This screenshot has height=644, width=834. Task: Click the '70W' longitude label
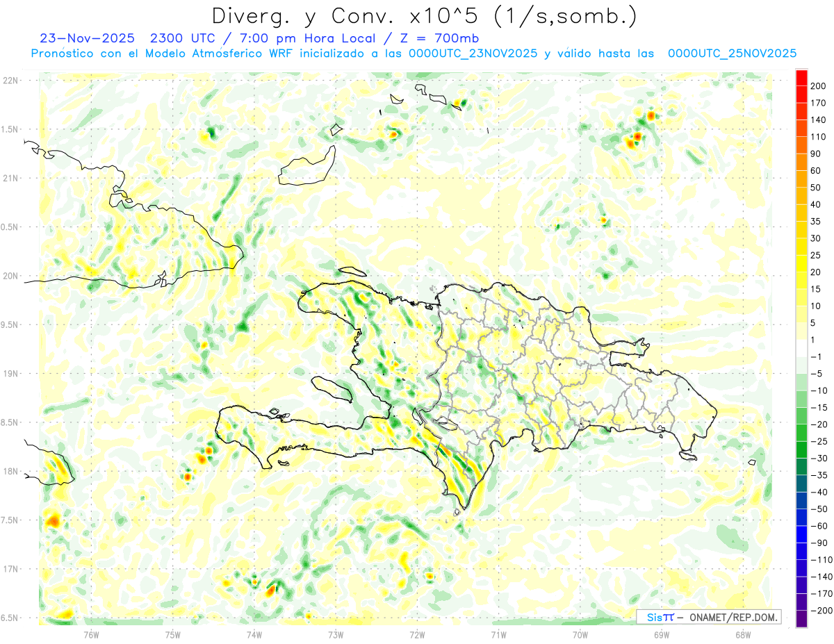[x=580, y=634]
